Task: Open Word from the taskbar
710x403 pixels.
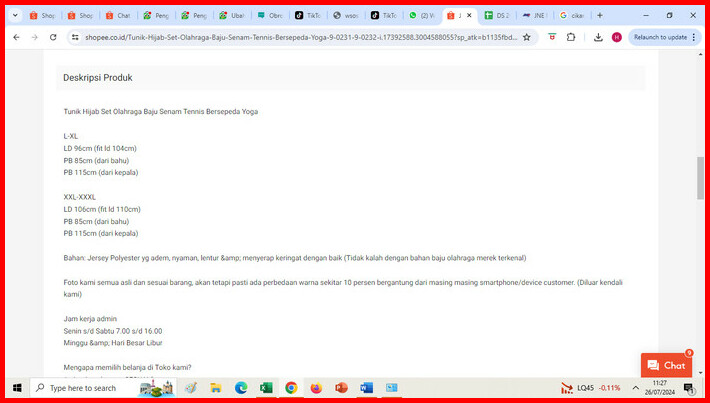Action: [x=366, y=388]
